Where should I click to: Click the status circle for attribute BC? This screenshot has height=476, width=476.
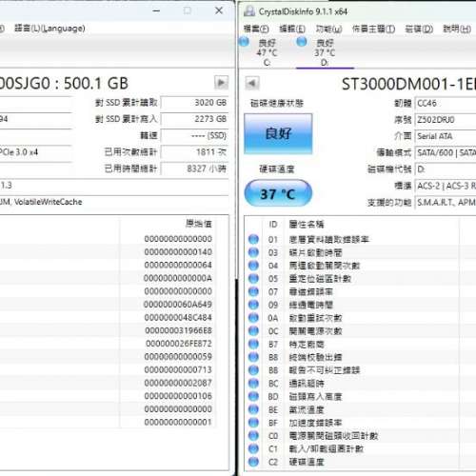point(253,384)
